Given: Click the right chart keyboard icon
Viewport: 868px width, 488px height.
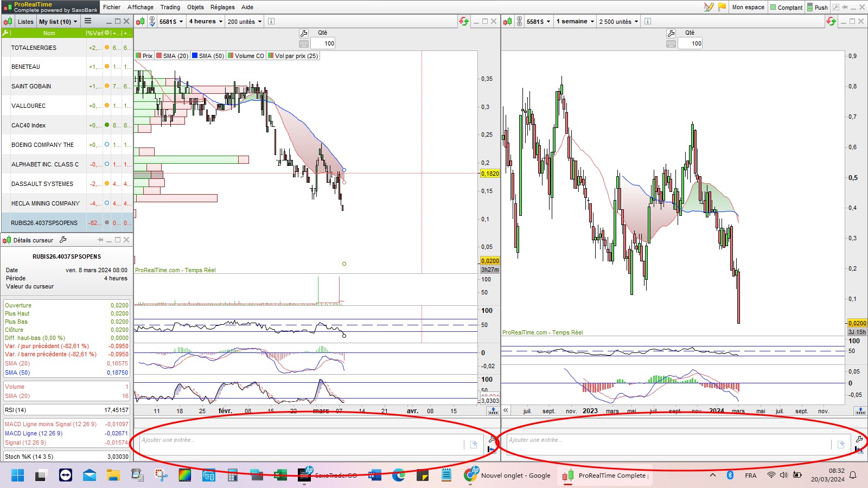Looking at the screenshot, I should tap(671, 43).
